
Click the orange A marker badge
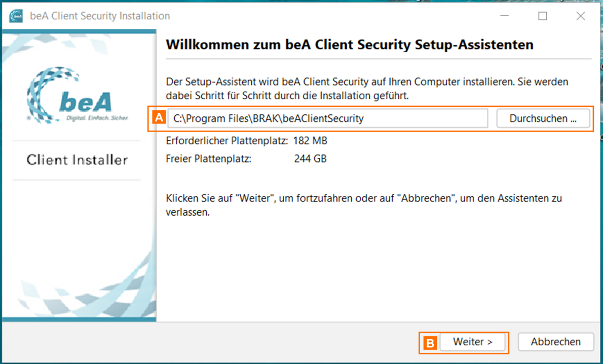point(159,118)
